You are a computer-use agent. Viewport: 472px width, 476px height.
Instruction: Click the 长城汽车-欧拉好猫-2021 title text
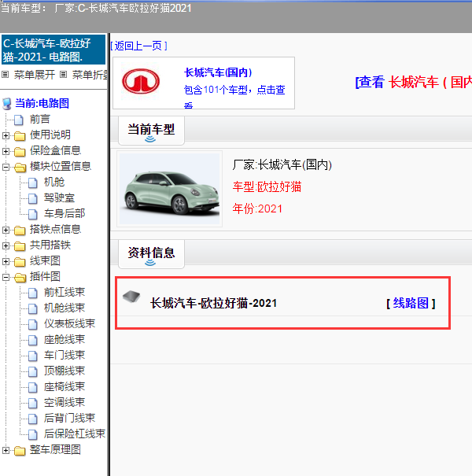click(x=213, y=303)
